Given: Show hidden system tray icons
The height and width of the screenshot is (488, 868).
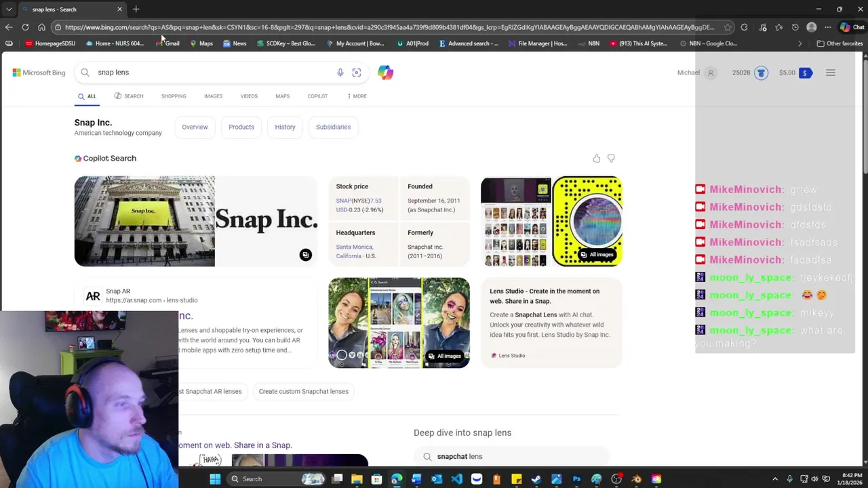Looking at the screenshot, I should click(x=776, y=479).
